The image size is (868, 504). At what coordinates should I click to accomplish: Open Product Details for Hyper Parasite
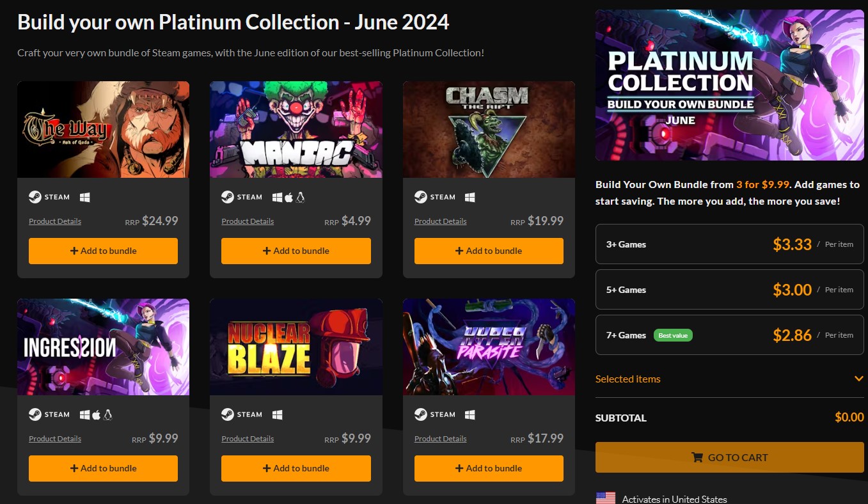point(440,439)
